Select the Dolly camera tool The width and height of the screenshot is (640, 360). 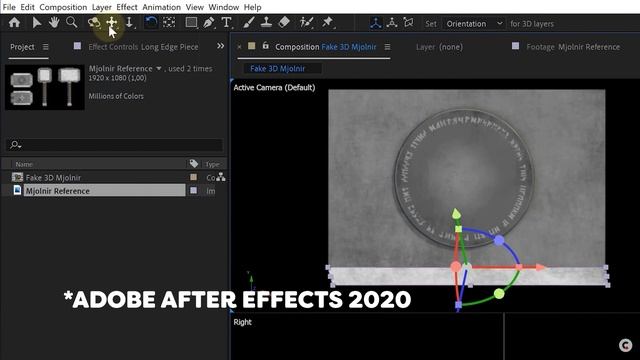pos(129,22)
